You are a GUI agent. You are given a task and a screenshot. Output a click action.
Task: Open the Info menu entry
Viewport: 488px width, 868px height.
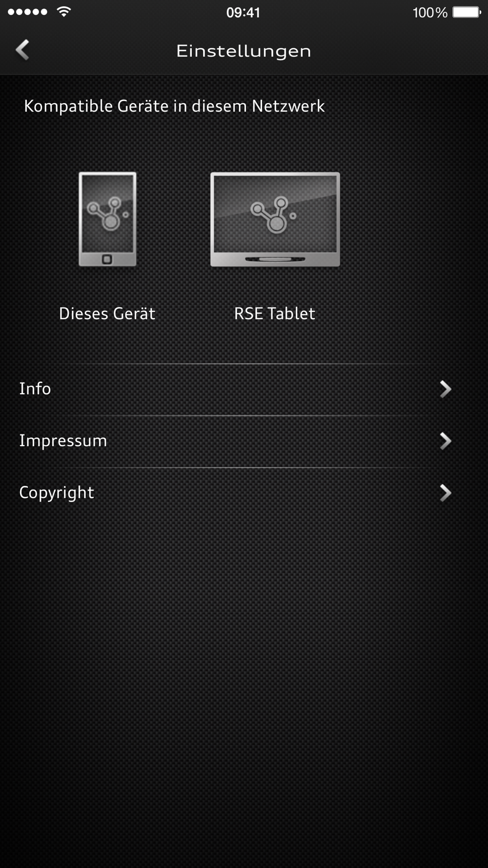[x=244, y=389]
